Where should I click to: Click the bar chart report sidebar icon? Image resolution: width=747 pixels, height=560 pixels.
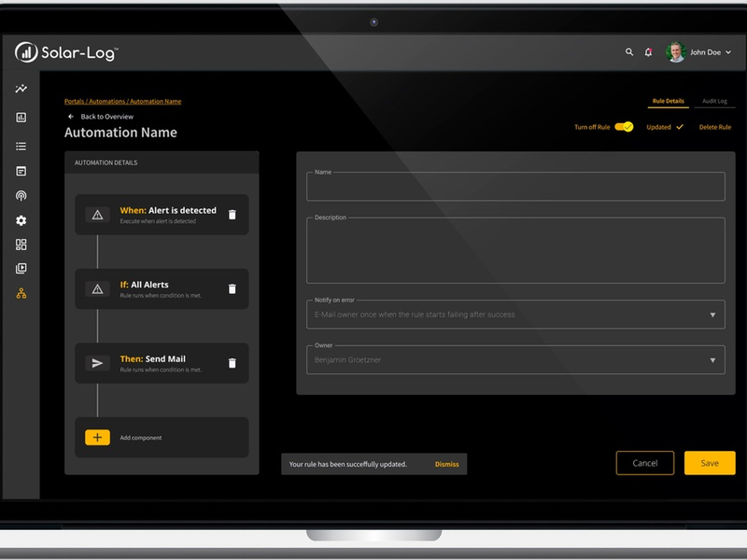click(x=21, y=118)
